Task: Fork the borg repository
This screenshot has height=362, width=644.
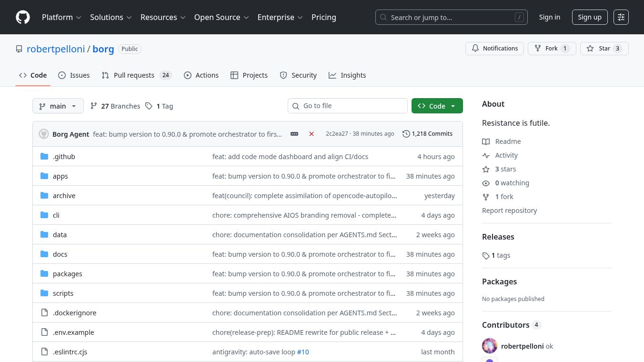Action: click(552, 49)
